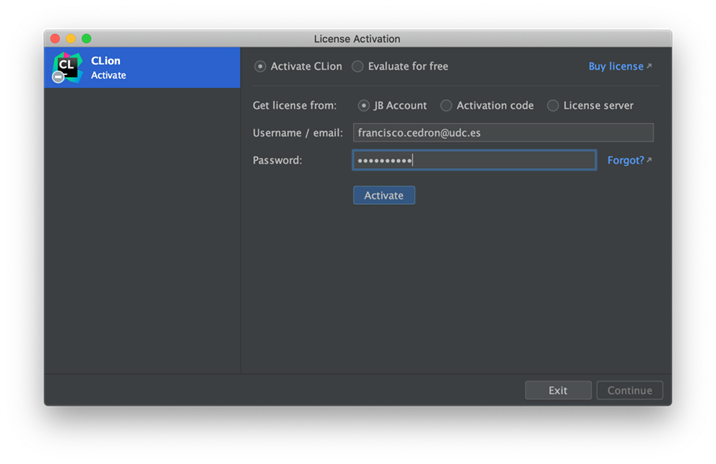Screen dimensions: 716x464
Task: Close the License Activation window
Action: click(x=55, y=39)
